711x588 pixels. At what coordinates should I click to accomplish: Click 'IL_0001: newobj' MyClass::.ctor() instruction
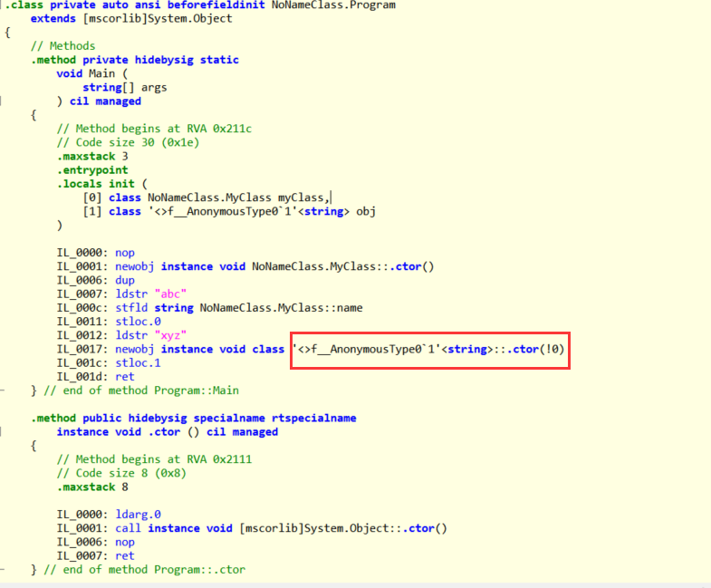coord(245,266)
